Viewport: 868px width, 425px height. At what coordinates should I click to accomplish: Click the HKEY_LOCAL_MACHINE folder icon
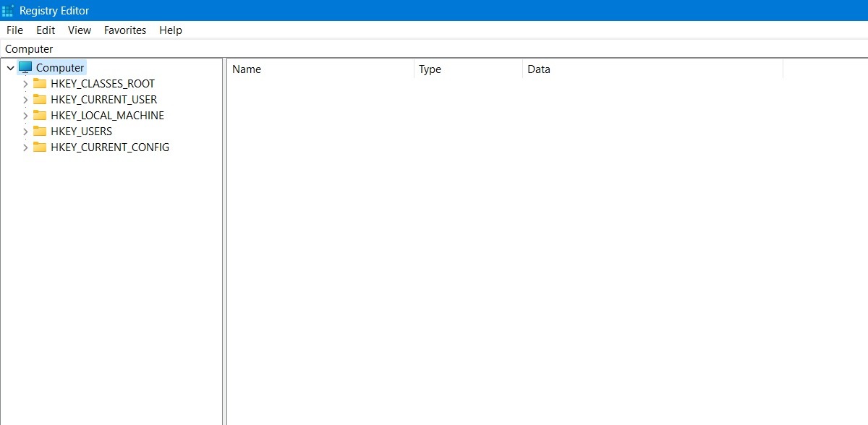40,115
